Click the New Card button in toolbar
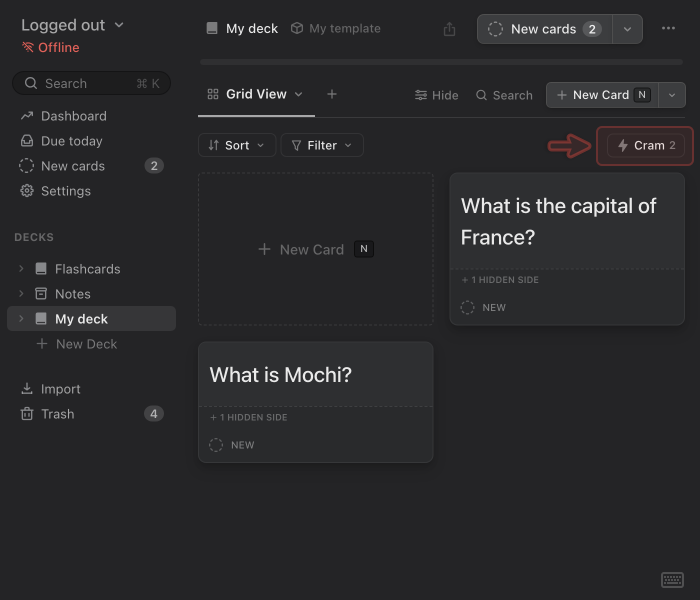700x600 pixels. click(x=600, y=95)
